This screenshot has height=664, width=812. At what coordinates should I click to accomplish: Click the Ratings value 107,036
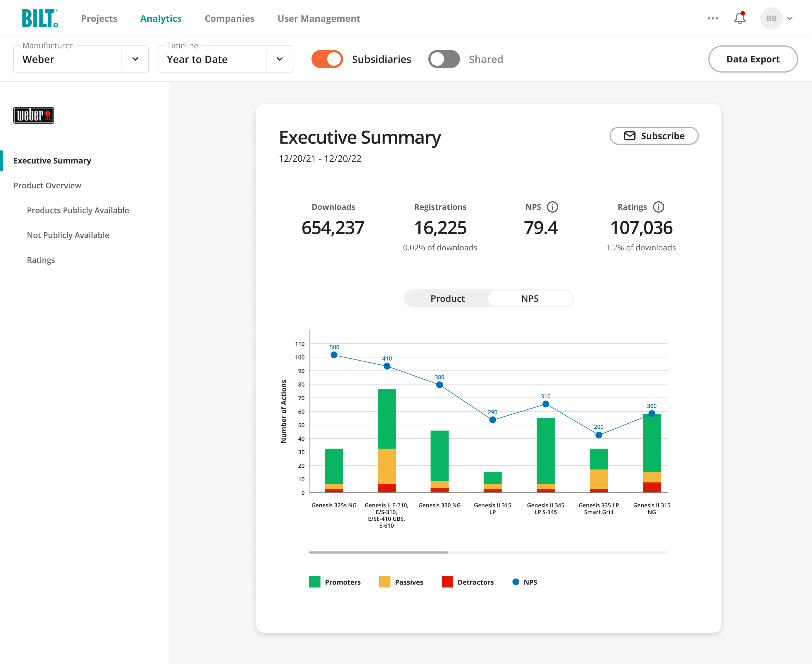[641, 228]
